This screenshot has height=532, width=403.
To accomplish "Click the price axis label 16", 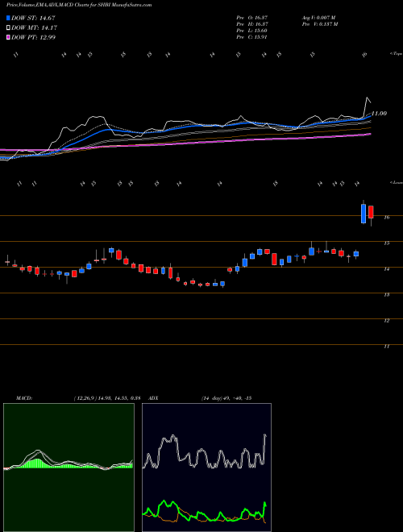I will pyautogui.click(x=386, y=218).
